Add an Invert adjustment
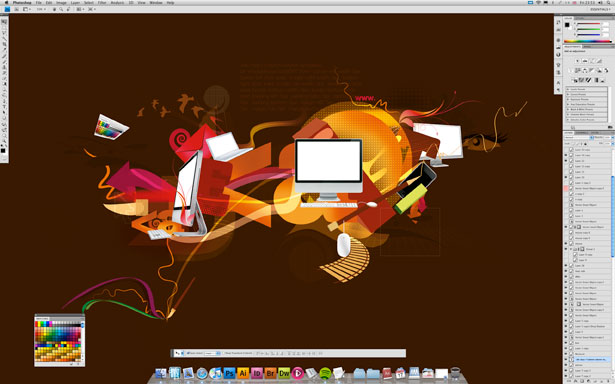The height and width of the screenshot is (384, 615). [x=575, y=80]
